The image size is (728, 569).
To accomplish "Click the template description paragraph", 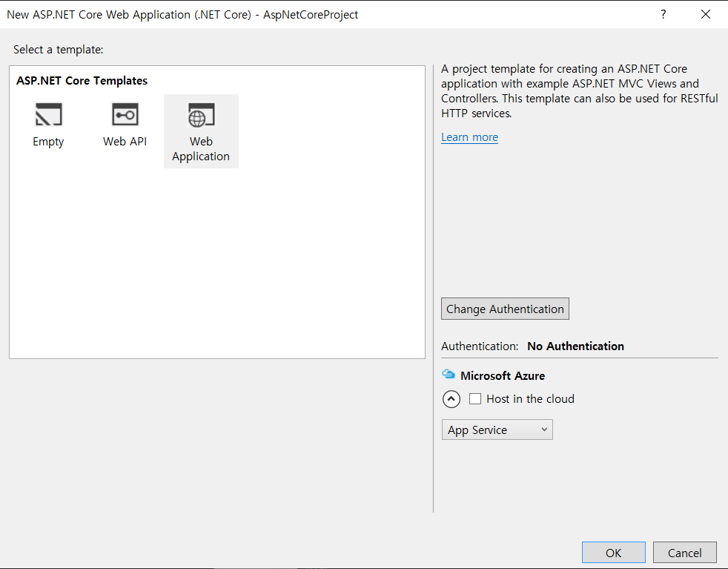I will 580,91.
